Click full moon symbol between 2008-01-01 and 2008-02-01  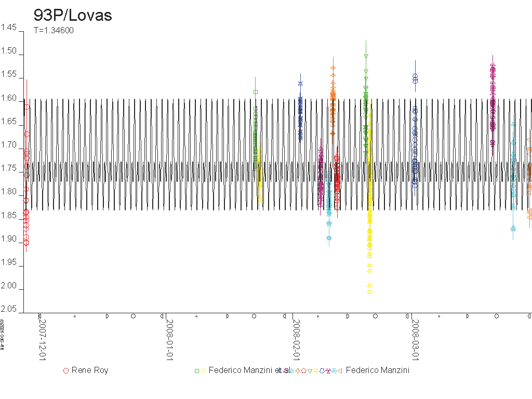[254, 316]
